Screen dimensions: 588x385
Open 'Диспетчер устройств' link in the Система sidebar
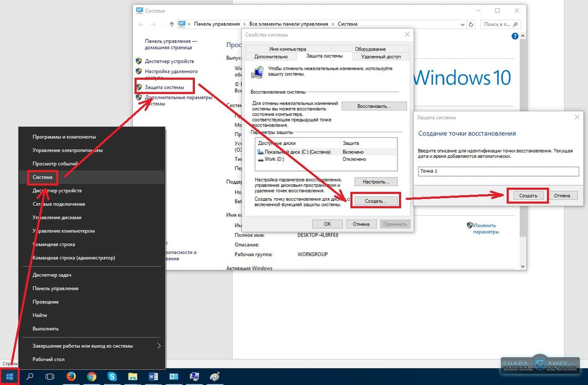click(169, 61)
